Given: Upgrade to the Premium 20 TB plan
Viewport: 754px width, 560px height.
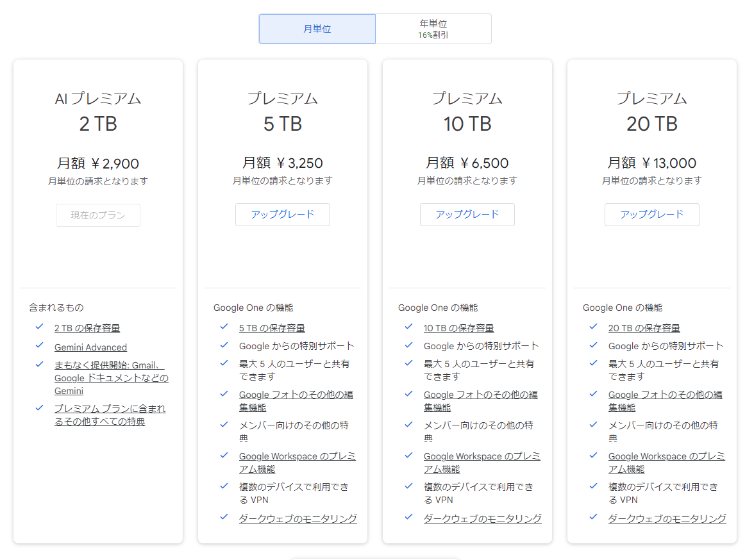Looking at the screenshot, I should (652, 215).
